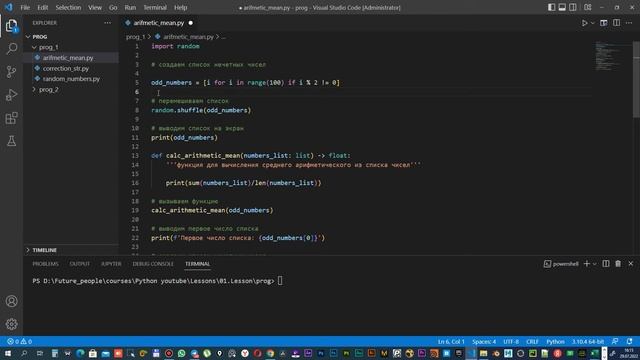Open the Customize Layout button
Viewport: 640px width, 360px height.
coord(588,7)
